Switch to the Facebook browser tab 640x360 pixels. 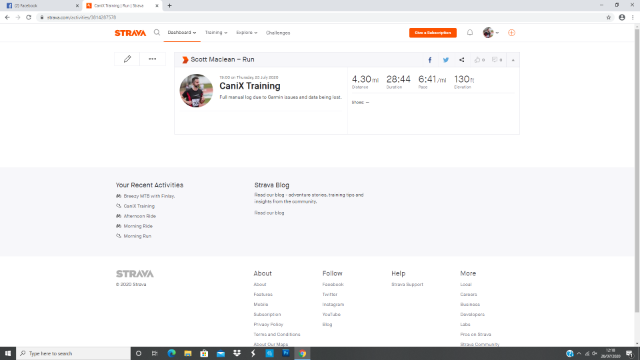(41, 6)
